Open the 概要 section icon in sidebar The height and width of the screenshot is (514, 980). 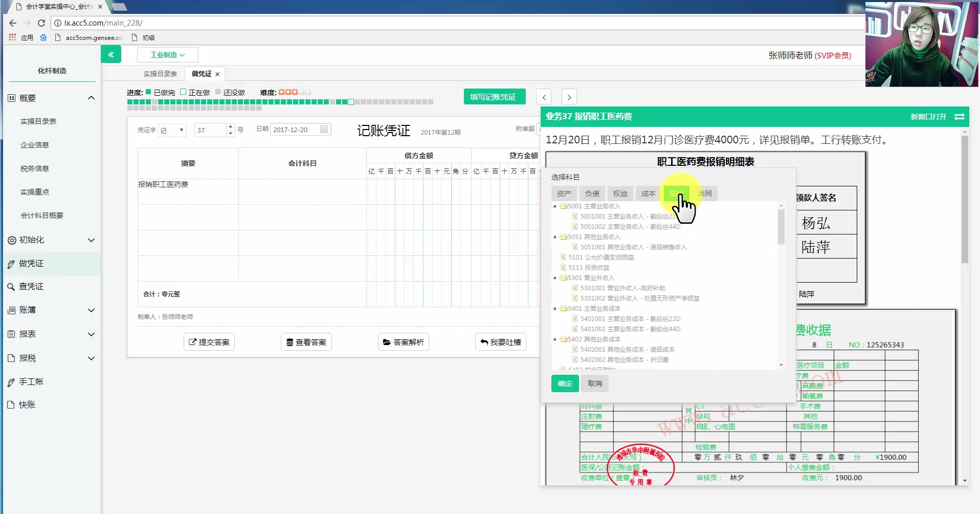point(11,98)
